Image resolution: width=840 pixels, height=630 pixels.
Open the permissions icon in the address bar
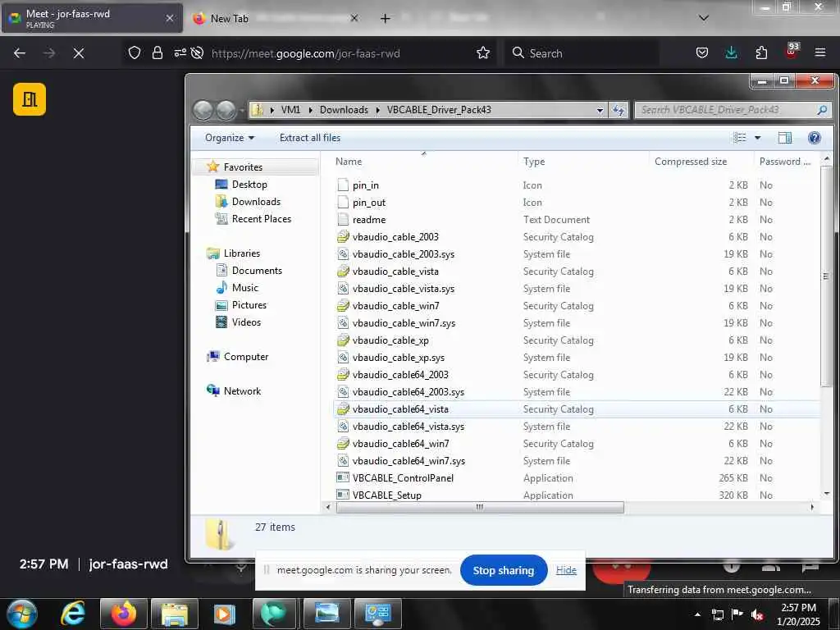[x=180, y=52]
